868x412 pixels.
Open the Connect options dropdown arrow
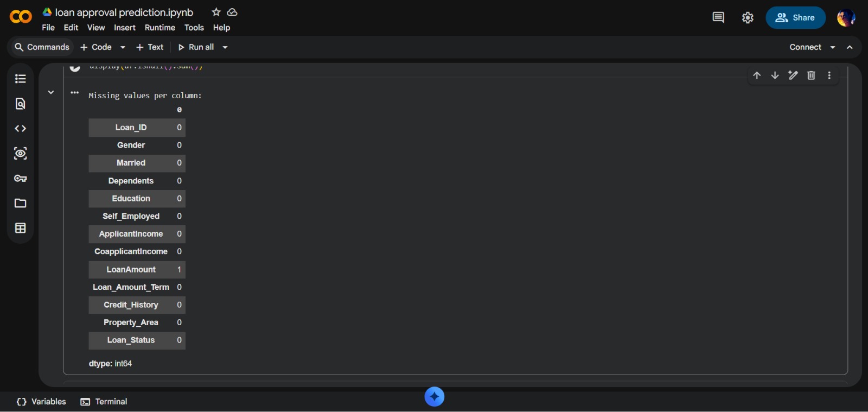[833, 47]
